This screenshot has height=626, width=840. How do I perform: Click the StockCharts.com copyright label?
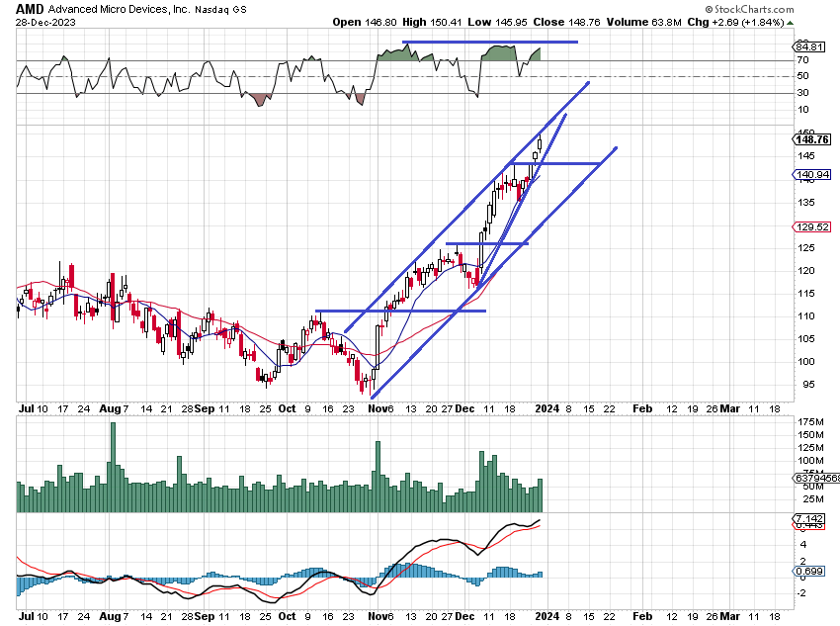click(749, 9)
